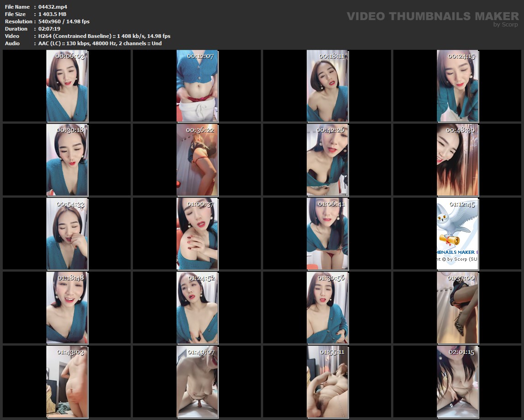Click the 01:30:56 thumbnail
This screenshot has width=524, height=420.
tap(327, 308)
